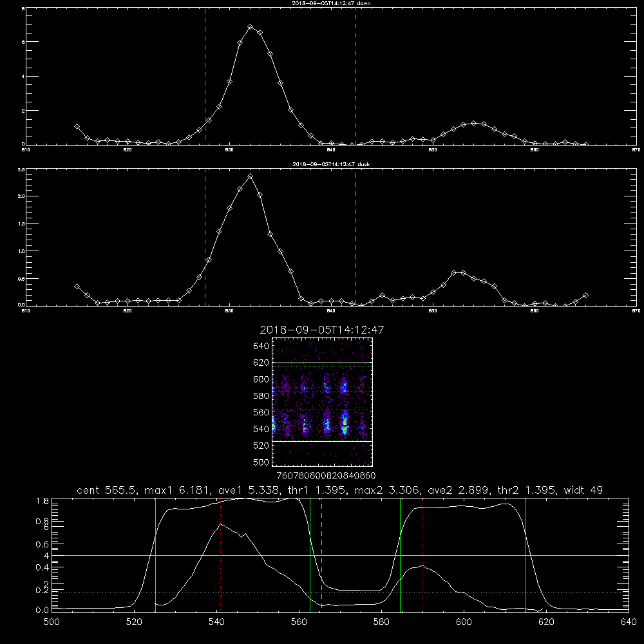Click y-axis label '600' of the spectral image
Screen dimensions: 644x644
coord(261,379)
